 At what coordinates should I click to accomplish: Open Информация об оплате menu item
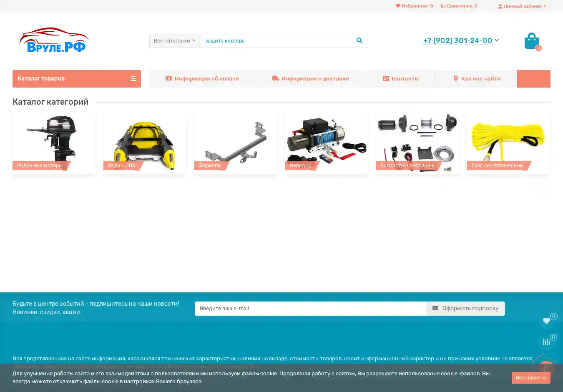(202, 79)
